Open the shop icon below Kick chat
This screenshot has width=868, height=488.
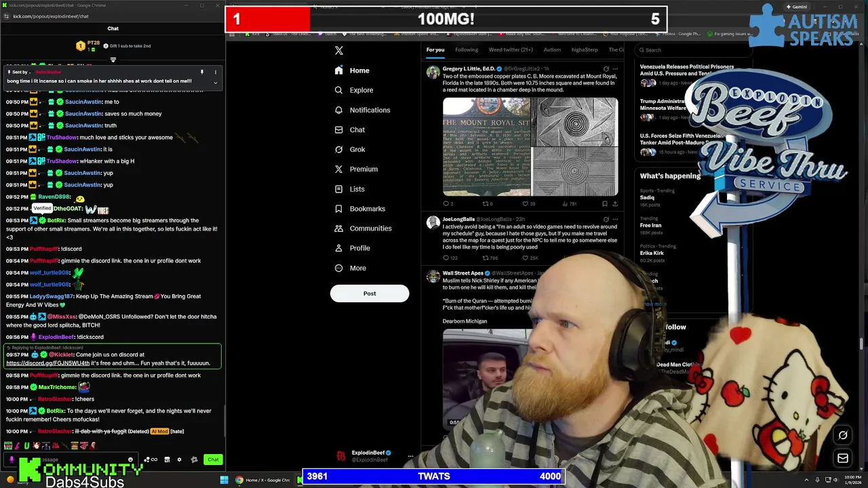tap(167, 460)
